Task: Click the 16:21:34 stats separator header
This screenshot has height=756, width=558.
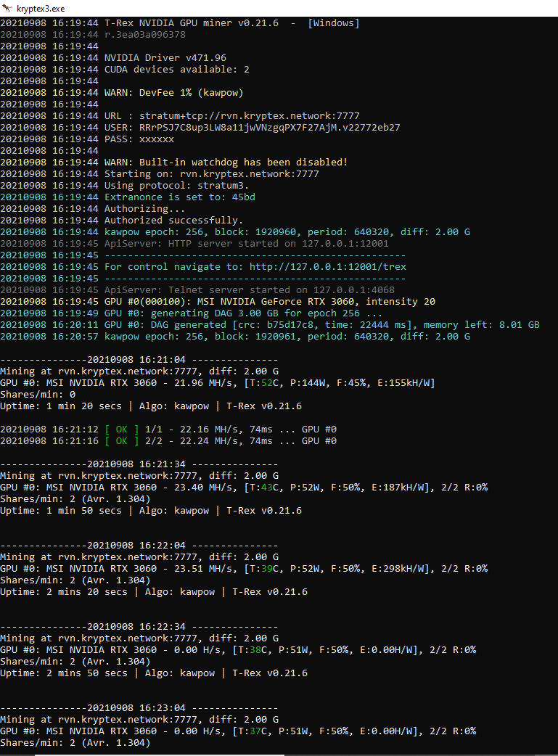Action: click(x=139, y=464)
